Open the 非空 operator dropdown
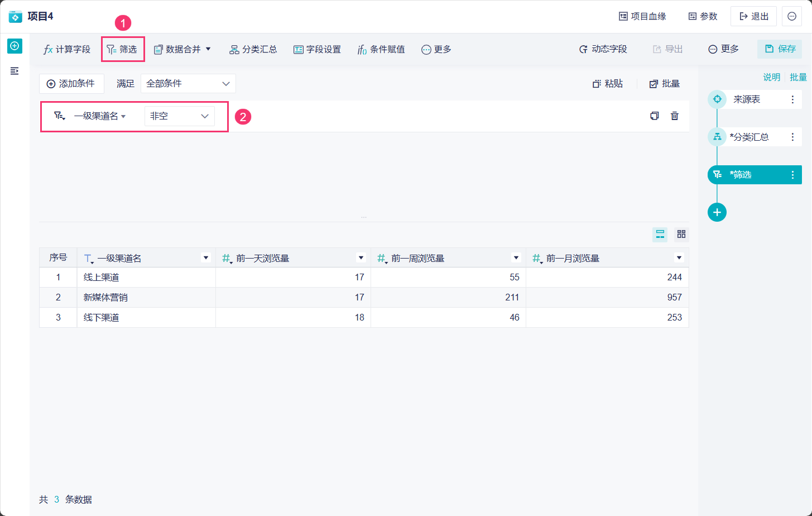This screenshot has width=812, height=516. coord(179,116)
